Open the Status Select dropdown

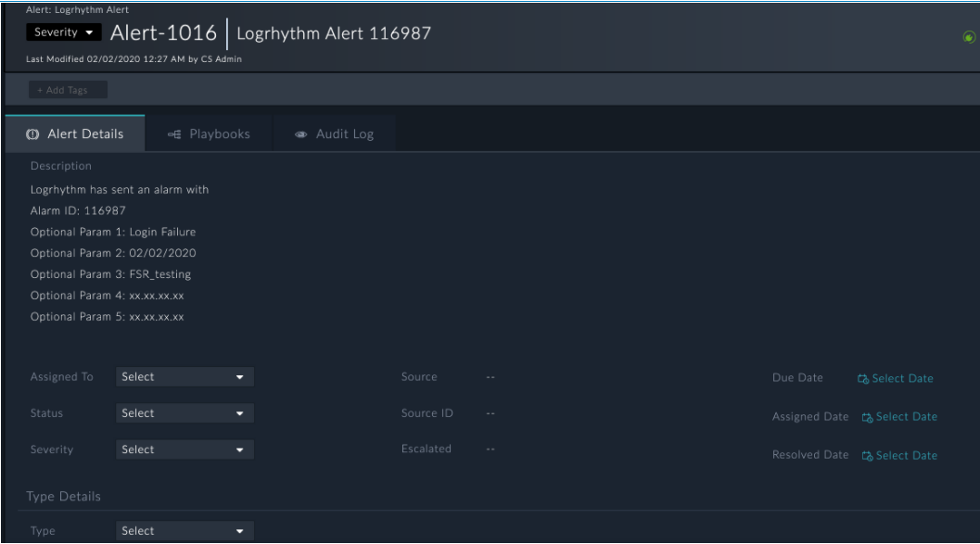click(x=185, y=413)
